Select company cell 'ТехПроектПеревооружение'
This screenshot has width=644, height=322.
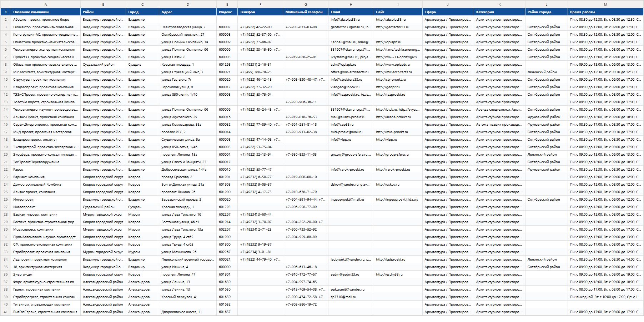click(x=46, y=162)
